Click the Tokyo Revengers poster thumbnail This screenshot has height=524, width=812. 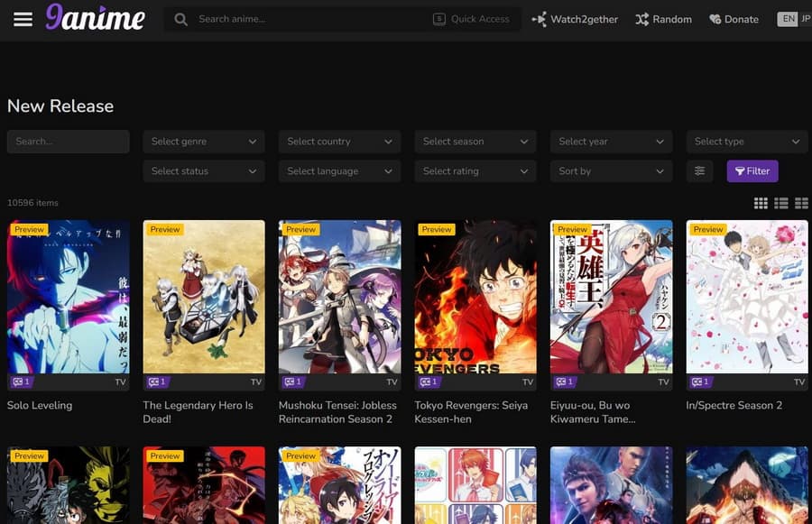tap(475, 297)
